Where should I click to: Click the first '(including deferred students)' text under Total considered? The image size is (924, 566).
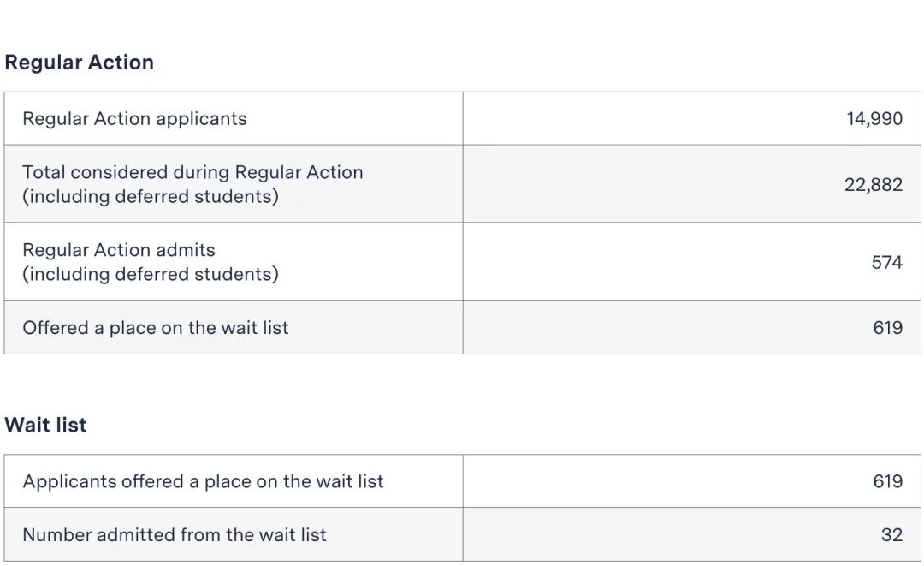tap(151, 196)
